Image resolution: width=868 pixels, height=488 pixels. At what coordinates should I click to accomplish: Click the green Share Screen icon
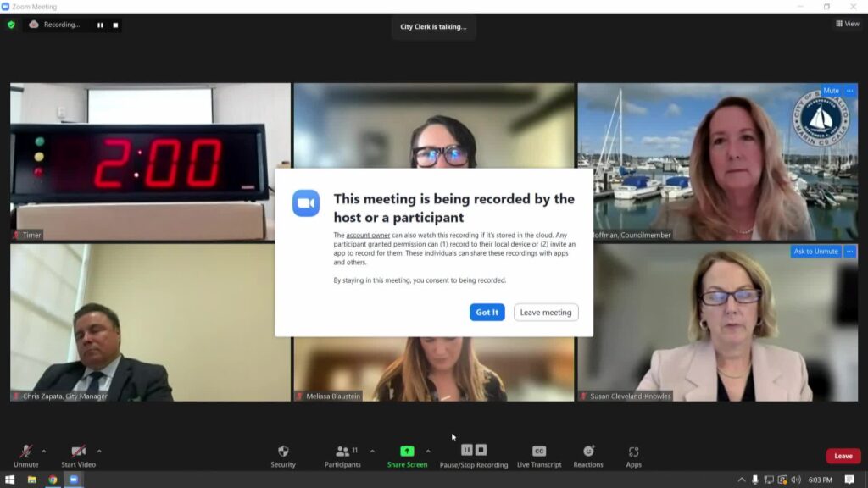(407, 451)
